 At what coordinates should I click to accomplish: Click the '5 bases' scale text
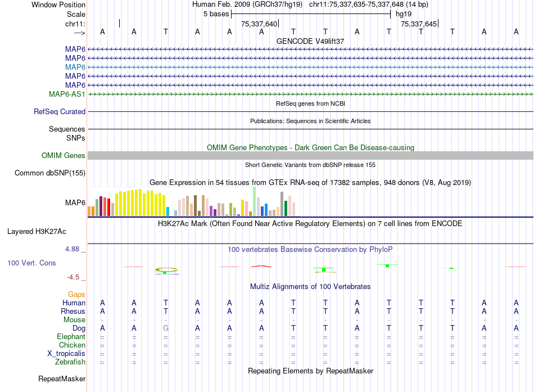click(216, 14)
